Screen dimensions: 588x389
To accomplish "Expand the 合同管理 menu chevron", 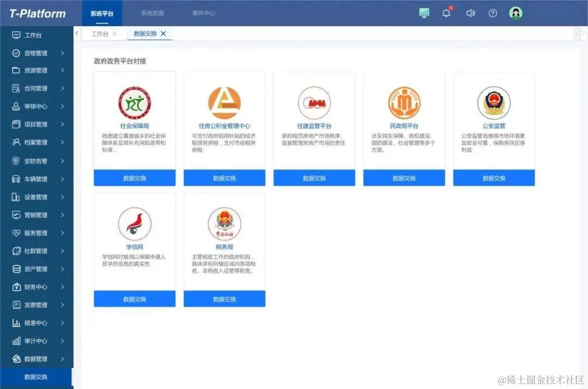I will (x=63, y=88).
